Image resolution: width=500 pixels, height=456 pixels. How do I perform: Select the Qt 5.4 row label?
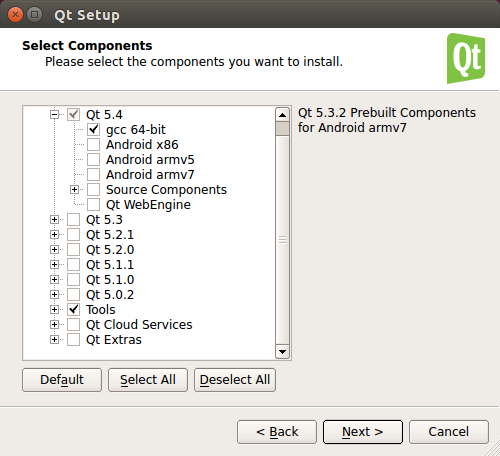(104, 115)
